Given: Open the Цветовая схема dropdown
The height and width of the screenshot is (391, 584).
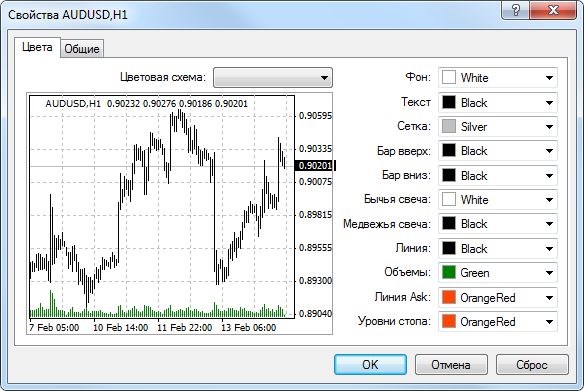Looking at the screenshot, I should (x=273, y=77).
